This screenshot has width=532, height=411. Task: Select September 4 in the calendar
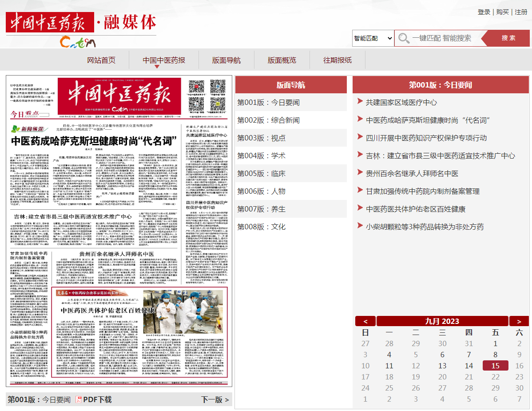pyautogui.click(x=389, y=355)
